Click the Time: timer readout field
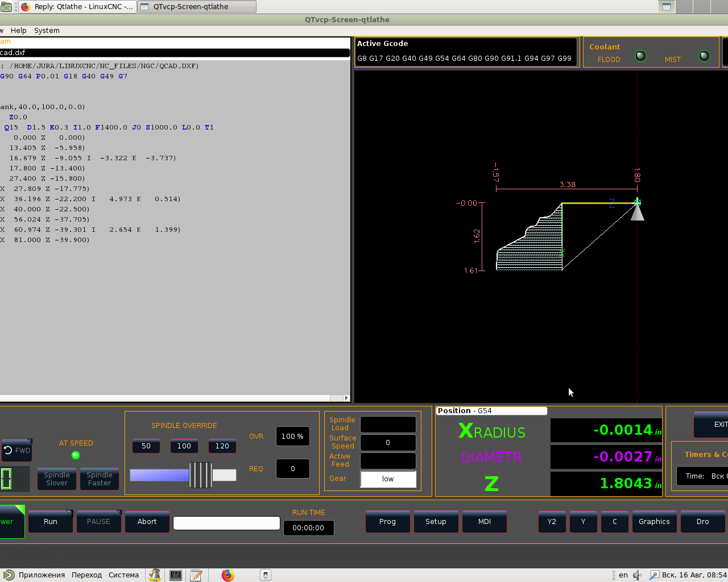This screenshot has height=582, width=728. (702, 476)
